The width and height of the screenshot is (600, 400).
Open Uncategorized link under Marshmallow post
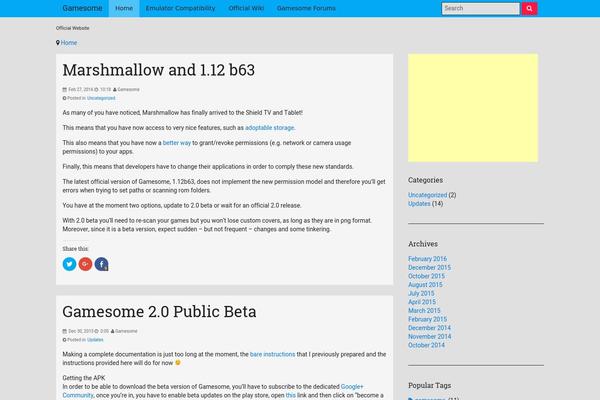pos(101,98)
